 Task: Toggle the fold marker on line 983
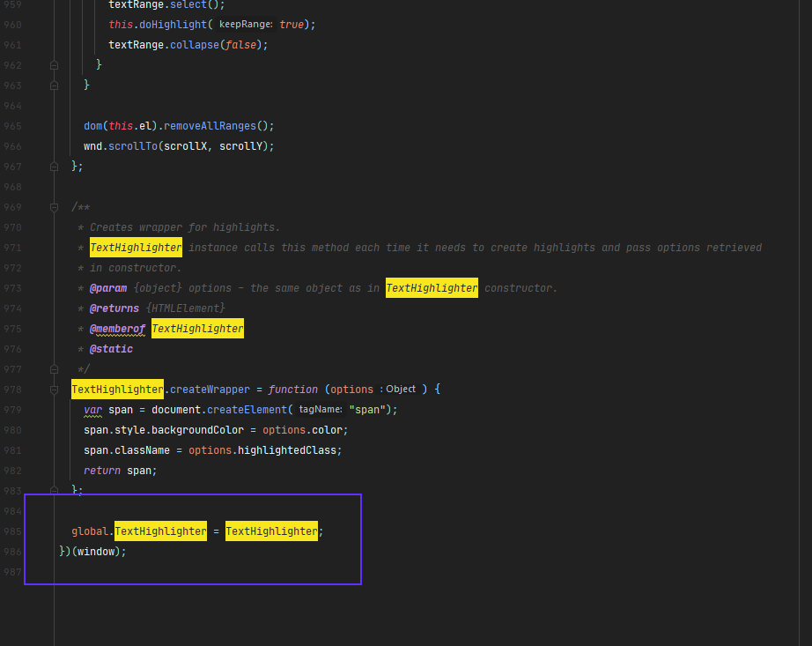[x=54, y=490]
